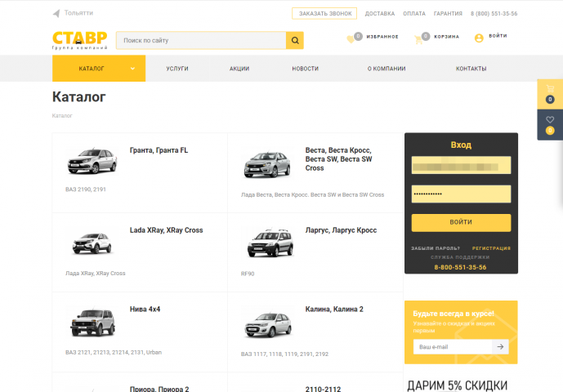Click the Каталог yellow menu tab
The image size is (563, 392).
tap(99, 69)
